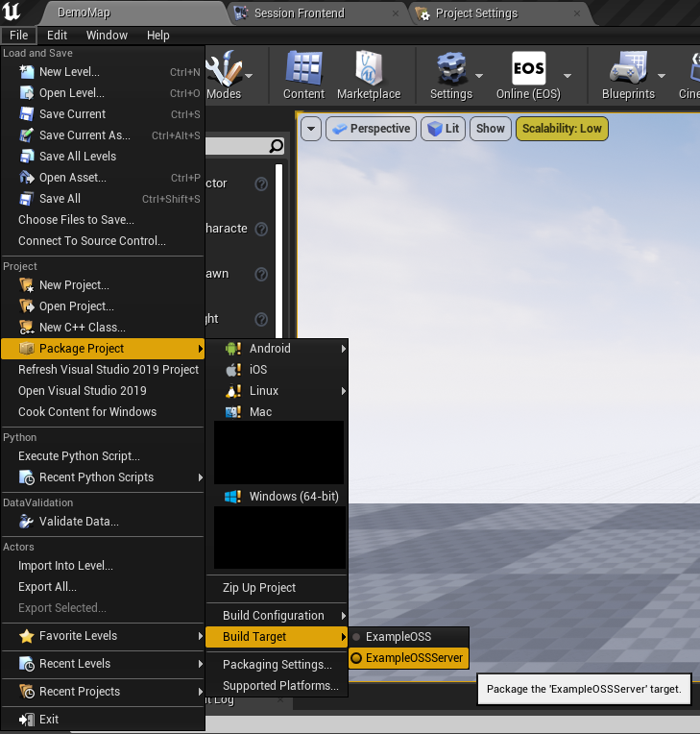Click the Save All Levels icon

26,157
